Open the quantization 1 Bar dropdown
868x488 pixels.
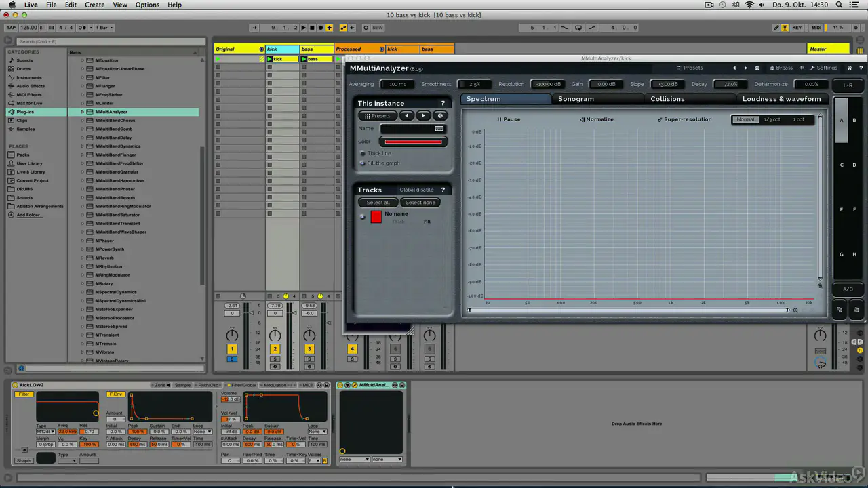point(106,28)
